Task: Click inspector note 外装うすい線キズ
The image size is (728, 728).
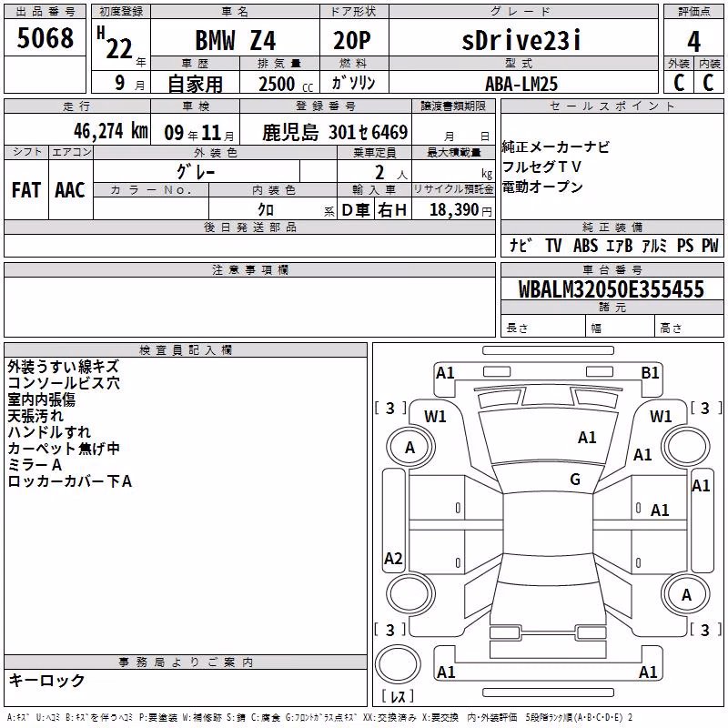Action: click(x=64, y=367)
